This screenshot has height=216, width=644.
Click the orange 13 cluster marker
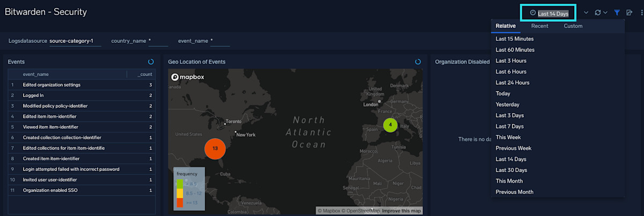[x=215, y=148]
